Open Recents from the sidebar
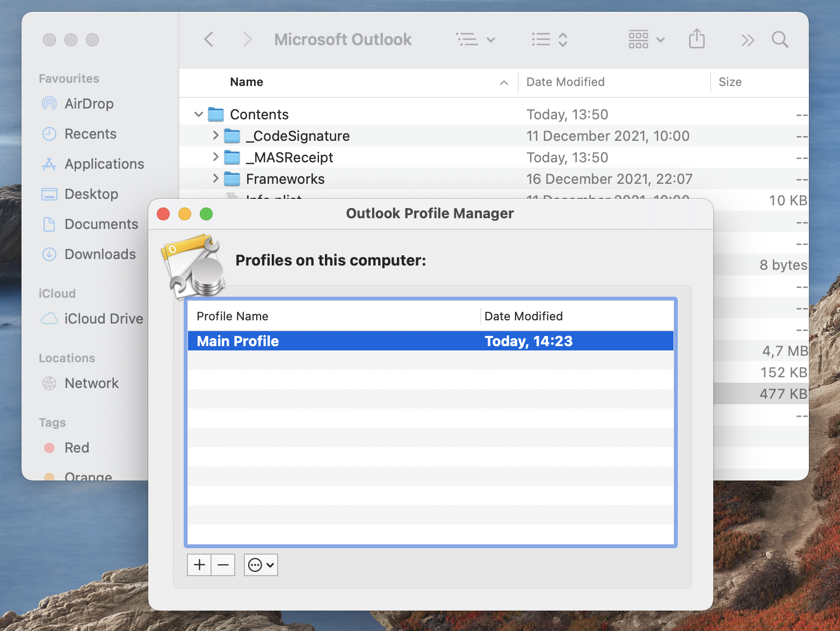Image resolution: width=840 pixels, height=631 pixels. click(x=90, y=134)
